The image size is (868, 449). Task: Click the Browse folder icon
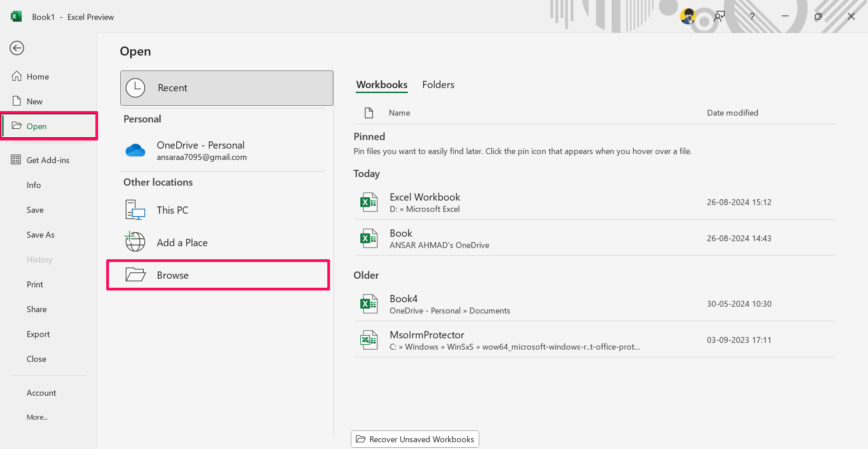135,275
